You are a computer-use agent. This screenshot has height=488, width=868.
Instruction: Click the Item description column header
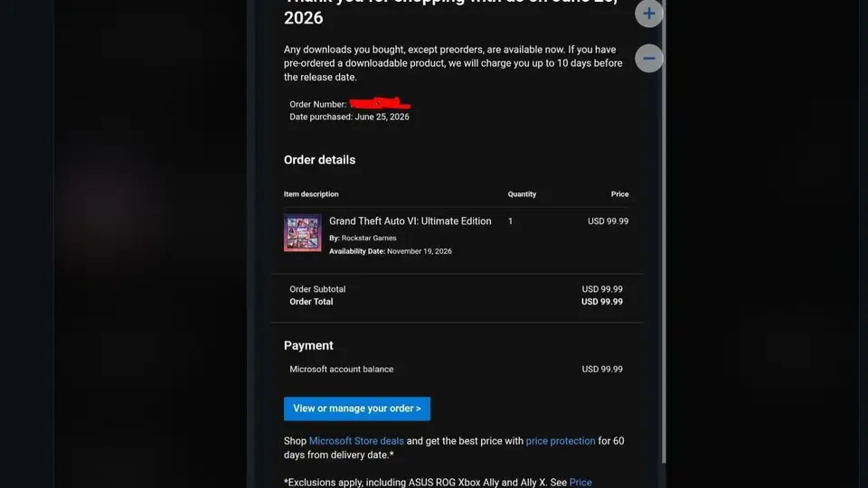coord(311,194)
